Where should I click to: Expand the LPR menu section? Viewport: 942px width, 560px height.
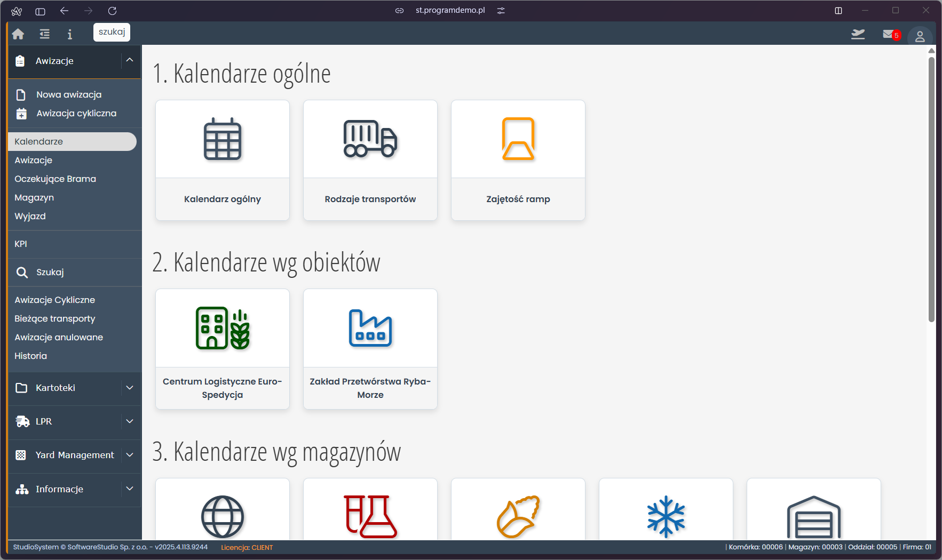click(130, 421)
